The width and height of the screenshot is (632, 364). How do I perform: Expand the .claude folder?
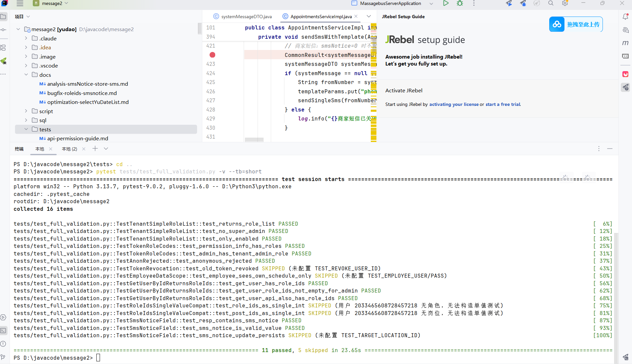tap(26, 38)
